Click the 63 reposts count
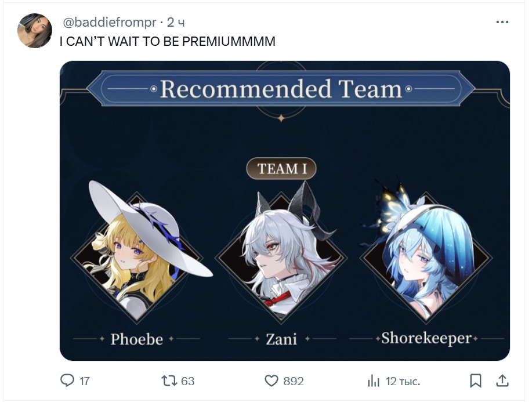Viewport: 532px width, 402px height. tap(187, 381)
